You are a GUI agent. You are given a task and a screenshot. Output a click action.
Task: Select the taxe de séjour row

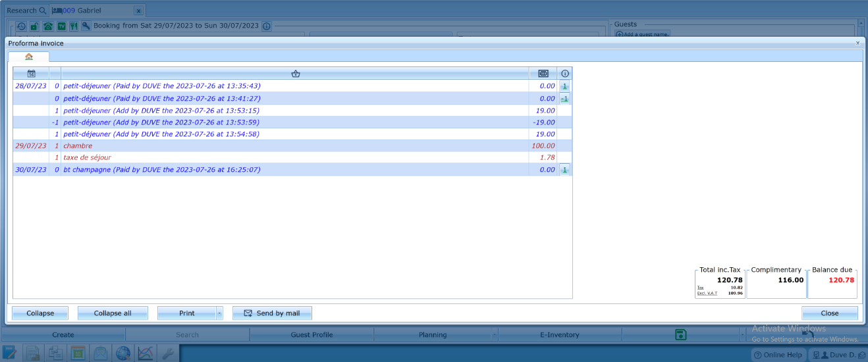(x=292, y=158)
